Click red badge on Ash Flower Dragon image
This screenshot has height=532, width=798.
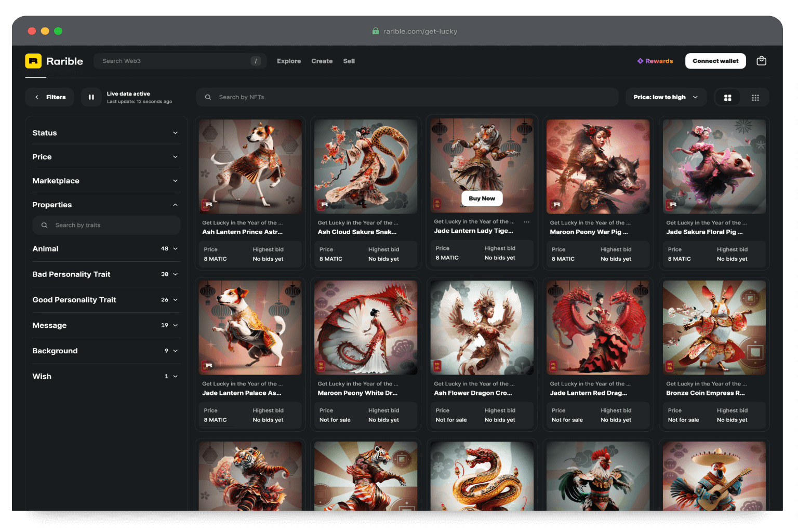[x=437, y=367]
